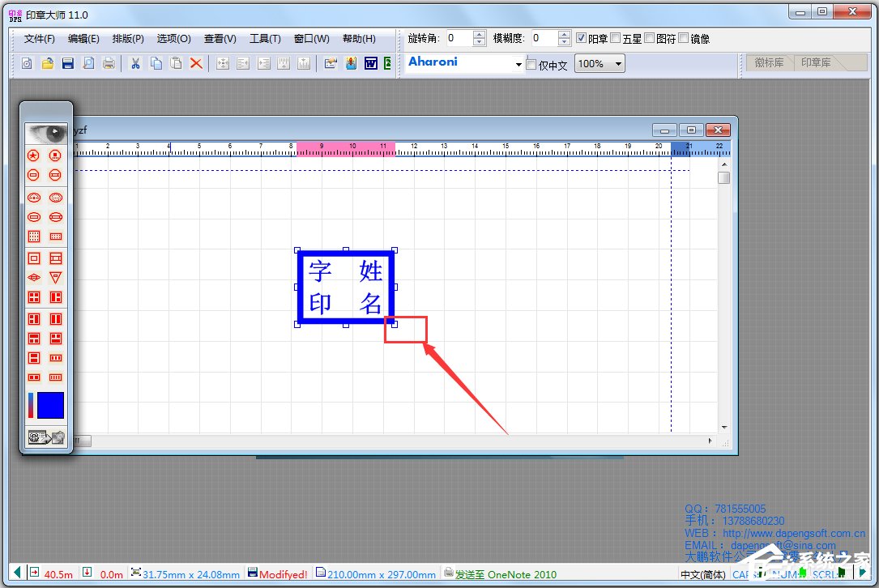Select the four-cell square stamp tool
Screen dimensions: 879x588
(34, 297)
